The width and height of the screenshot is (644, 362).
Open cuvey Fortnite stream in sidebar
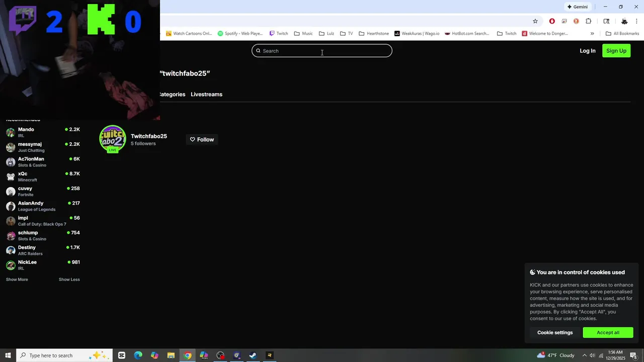43,192
